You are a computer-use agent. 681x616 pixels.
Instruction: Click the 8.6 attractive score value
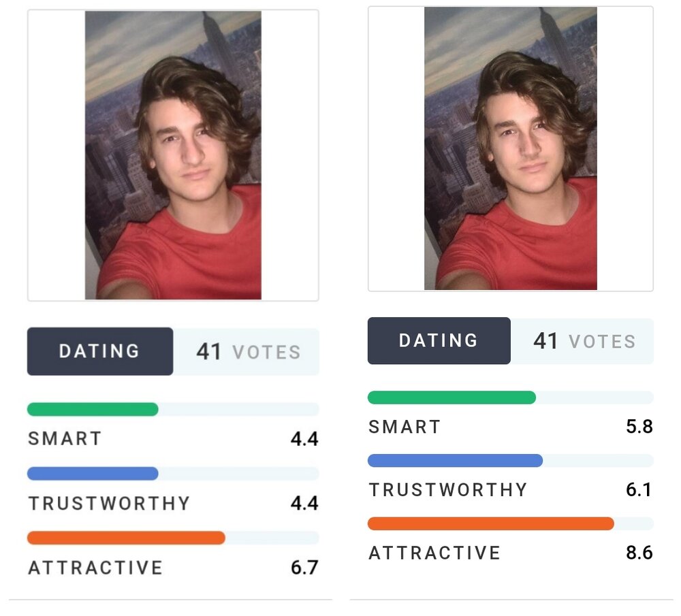click(x=639, y=553)
